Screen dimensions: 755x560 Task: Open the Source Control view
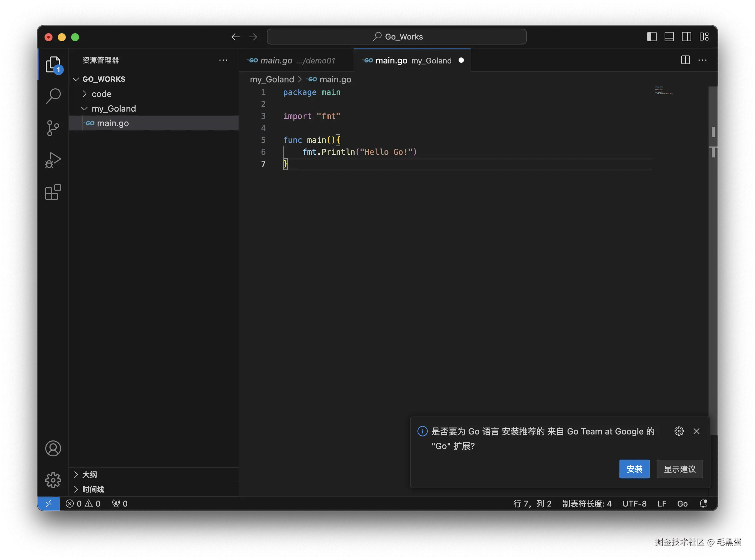53,128
